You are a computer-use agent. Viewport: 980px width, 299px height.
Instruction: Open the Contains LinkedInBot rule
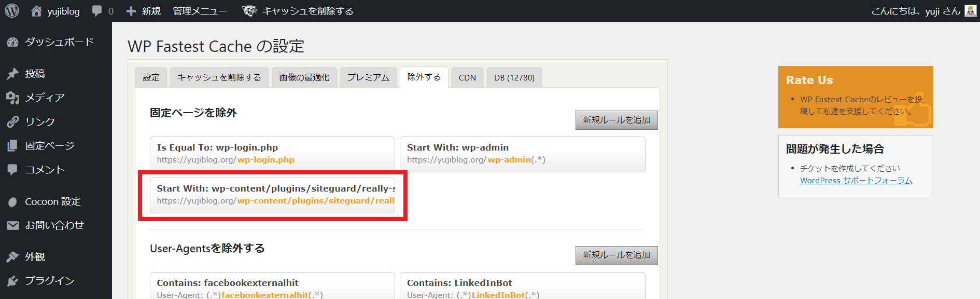click(x=523, y=286)
